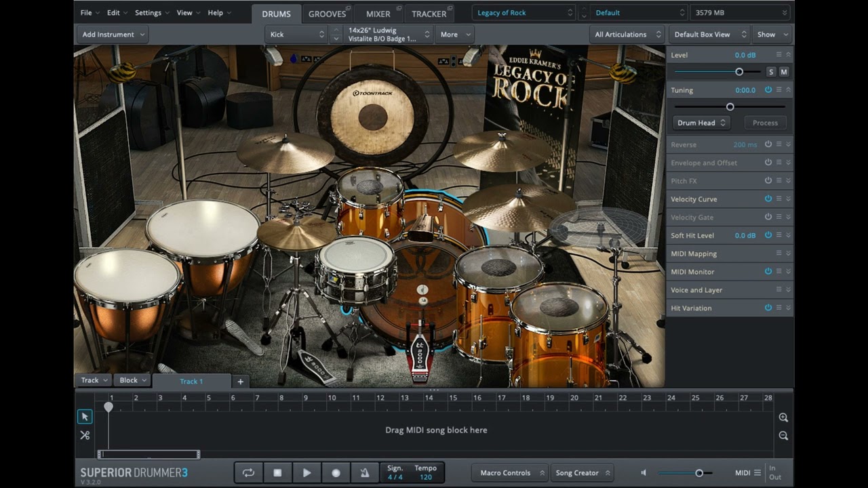The image size is (868, 488).
Task: Switch to the Mixer tab
Action: coord(378,14)
